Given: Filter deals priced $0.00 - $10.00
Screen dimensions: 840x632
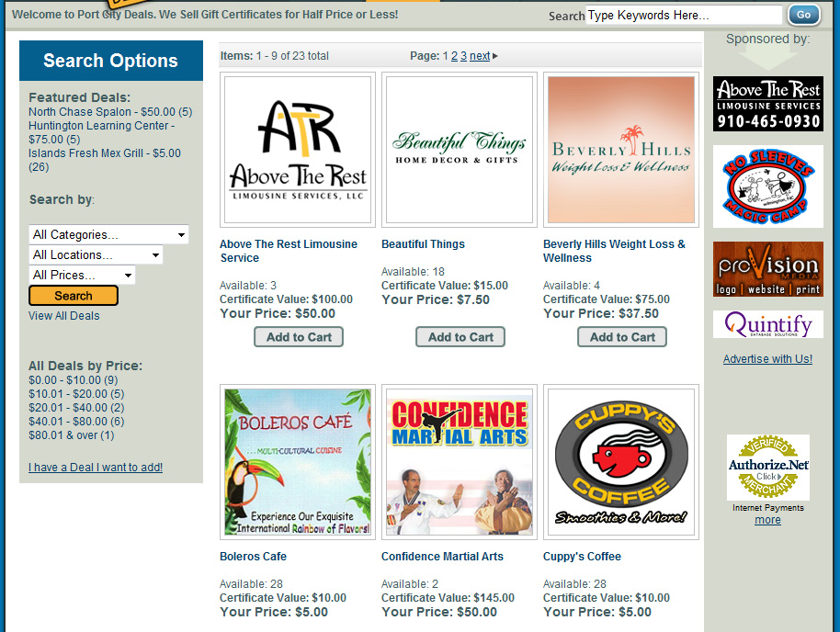Looking at the screenshot, I should (x=74, y=379).
